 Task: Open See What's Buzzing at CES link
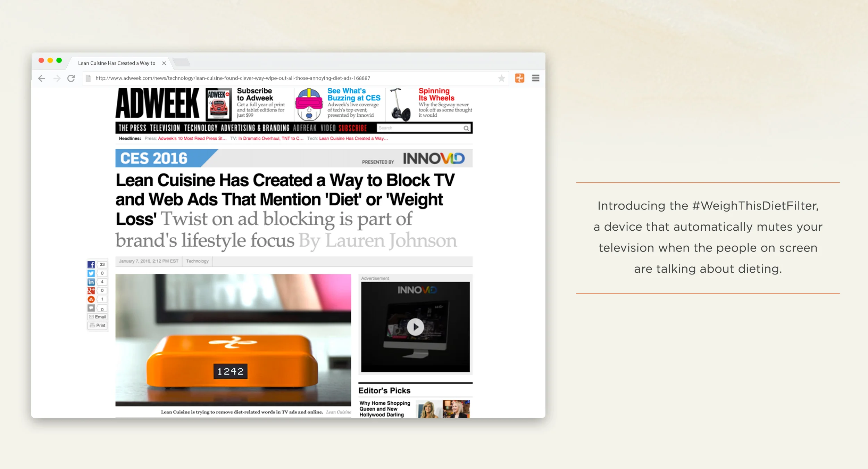(353, 94)
